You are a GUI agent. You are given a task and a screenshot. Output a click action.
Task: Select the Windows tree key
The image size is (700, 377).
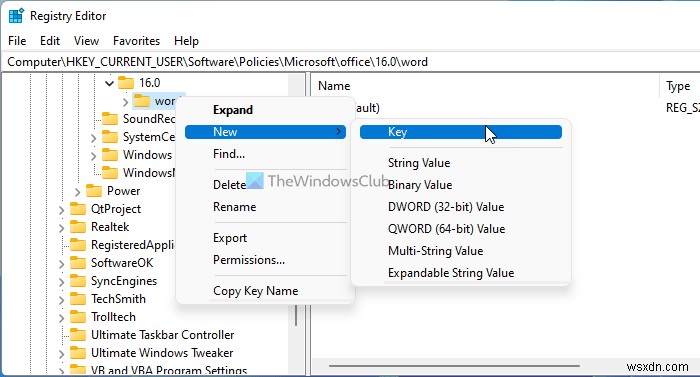[147, 155]
